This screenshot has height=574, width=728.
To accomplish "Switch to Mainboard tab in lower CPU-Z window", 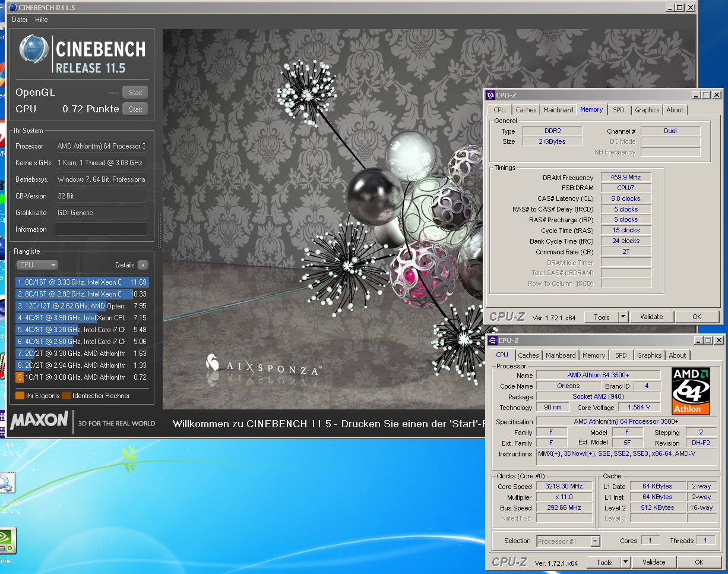I will tap(561, 355).
